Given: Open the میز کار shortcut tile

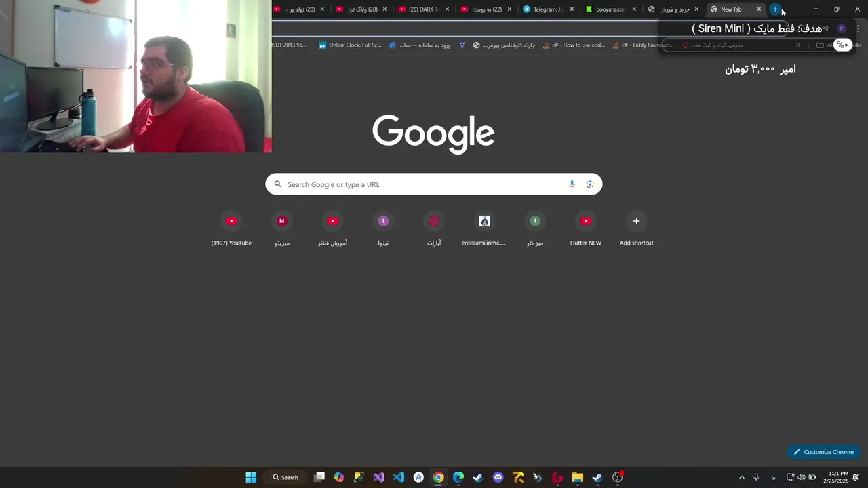Looking at the screenshot, I should [535, 230].
